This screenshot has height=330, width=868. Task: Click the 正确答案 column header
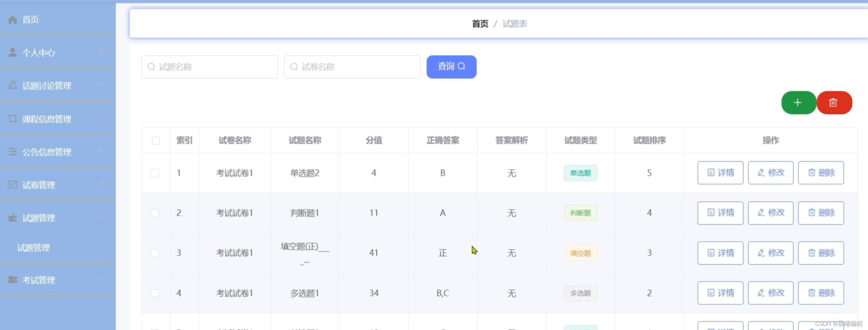(x=443, y=140)
